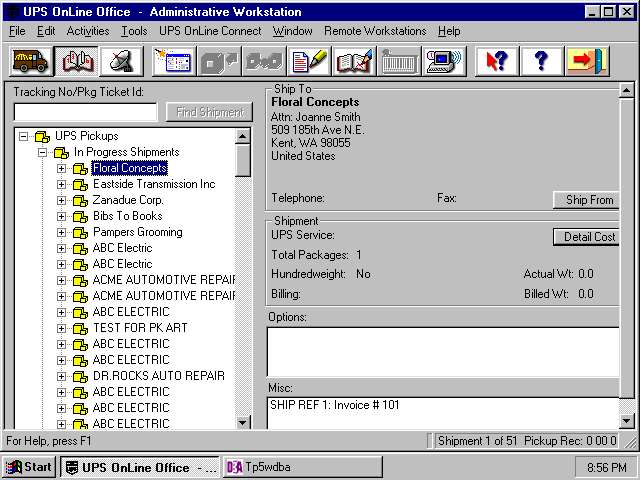Viewport: 640px width, 480px height.
Task: Click the computer with sound waves icon
Action: coord(444,62)
